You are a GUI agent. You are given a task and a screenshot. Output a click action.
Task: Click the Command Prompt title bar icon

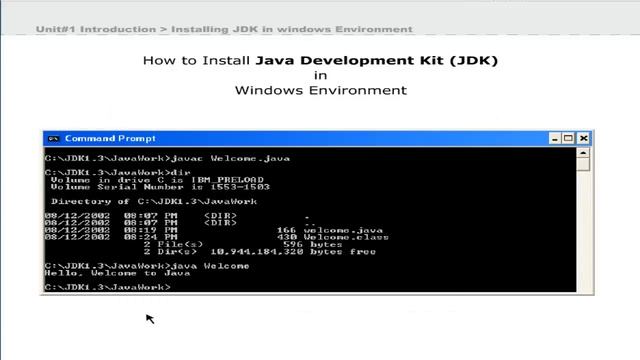53,139
